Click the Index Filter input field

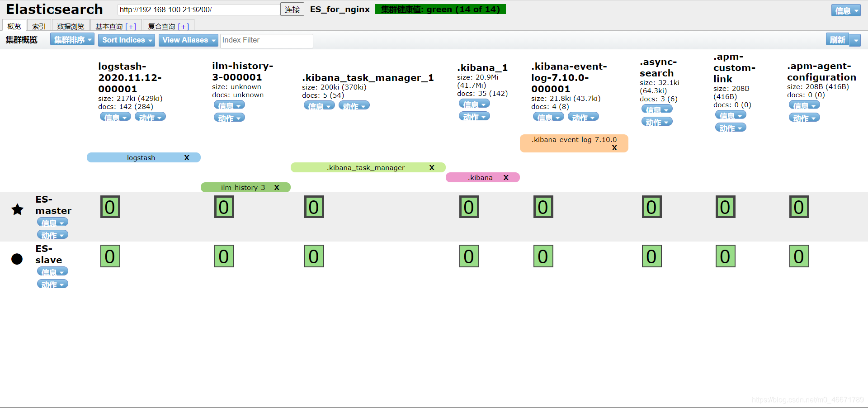click(267, 40)
